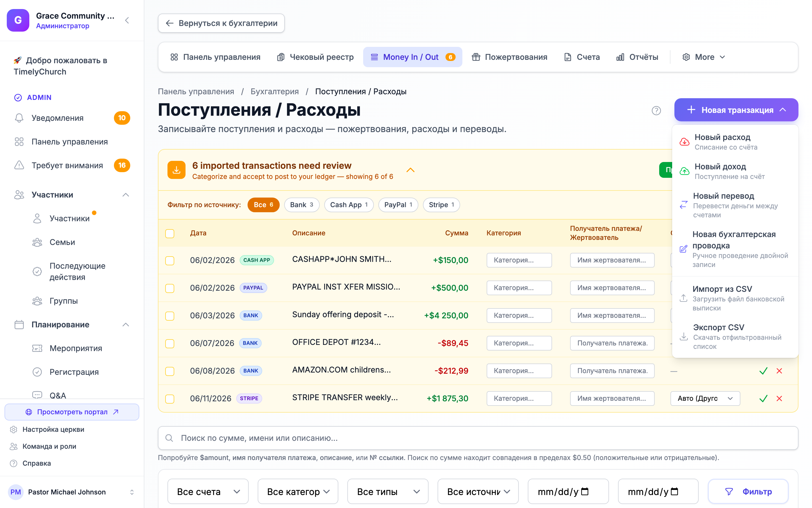
Task: Toggle select-all checkbox in table header
Action: click(170, 233)
